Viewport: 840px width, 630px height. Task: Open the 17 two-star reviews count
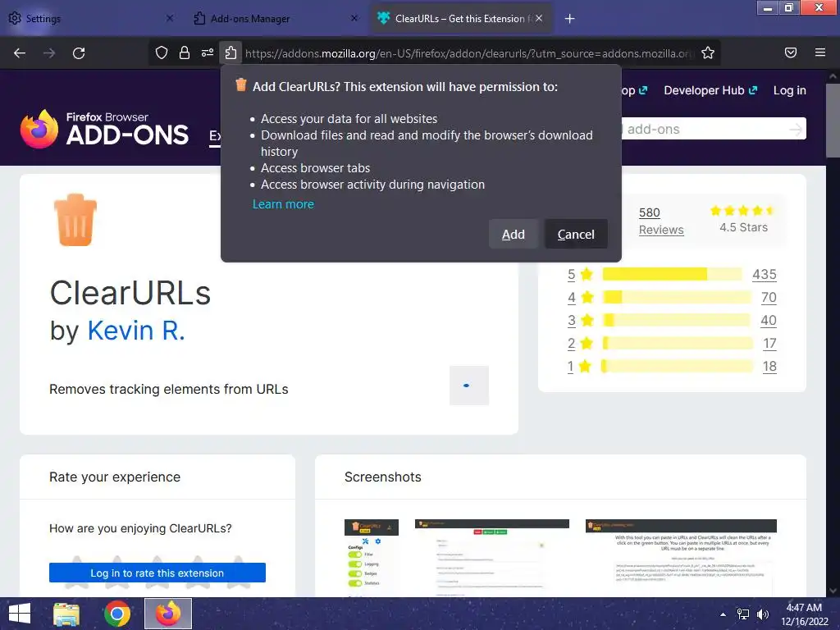click(x=769, y=344)
